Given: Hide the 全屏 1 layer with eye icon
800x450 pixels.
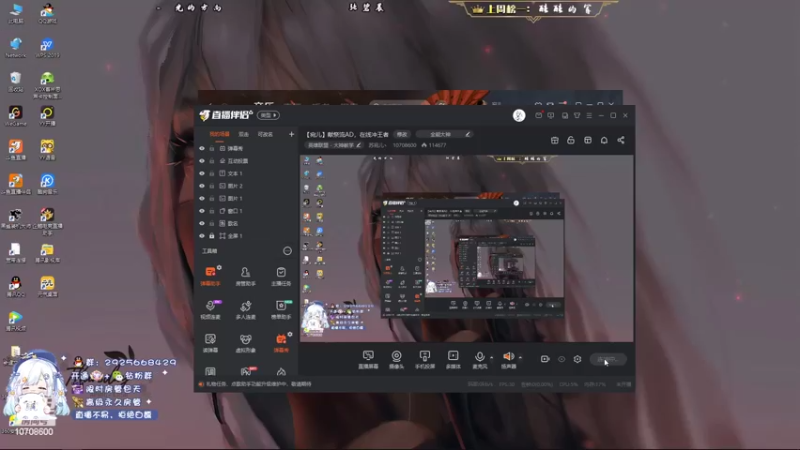Looking at the screenshot, I should [202, 236].
